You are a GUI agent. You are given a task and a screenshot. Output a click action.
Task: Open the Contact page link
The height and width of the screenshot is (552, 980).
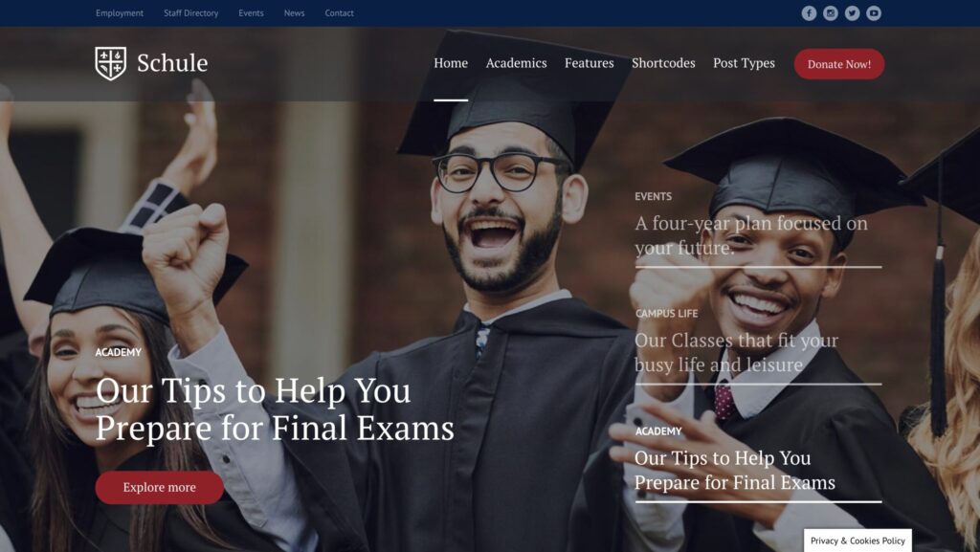pyautogui.click(x=340, y=13)
